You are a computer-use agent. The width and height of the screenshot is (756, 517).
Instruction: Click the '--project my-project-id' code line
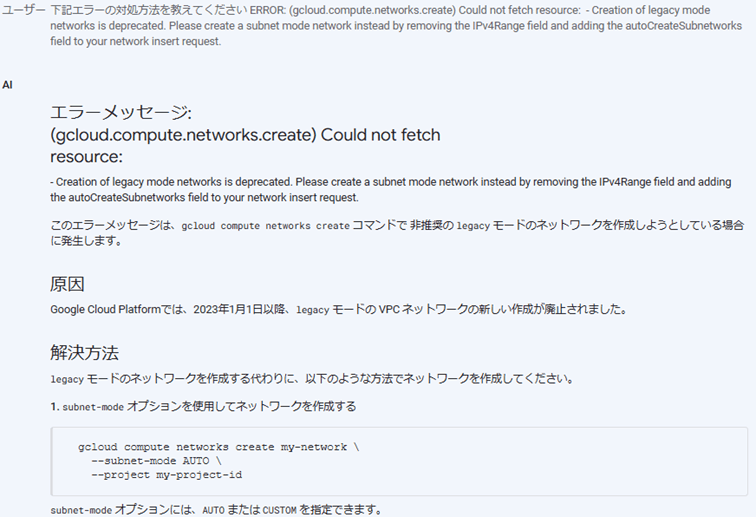166,475
